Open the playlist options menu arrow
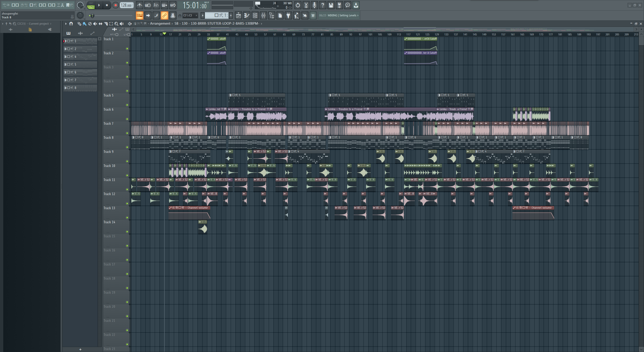The image size is (644, 352). tap(66, 24)
